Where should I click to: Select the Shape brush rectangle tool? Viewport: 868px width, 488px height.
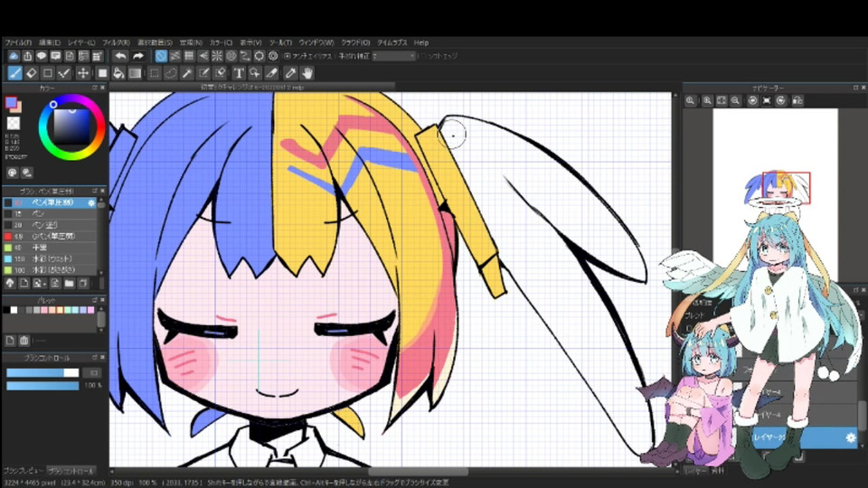point(48,73)
